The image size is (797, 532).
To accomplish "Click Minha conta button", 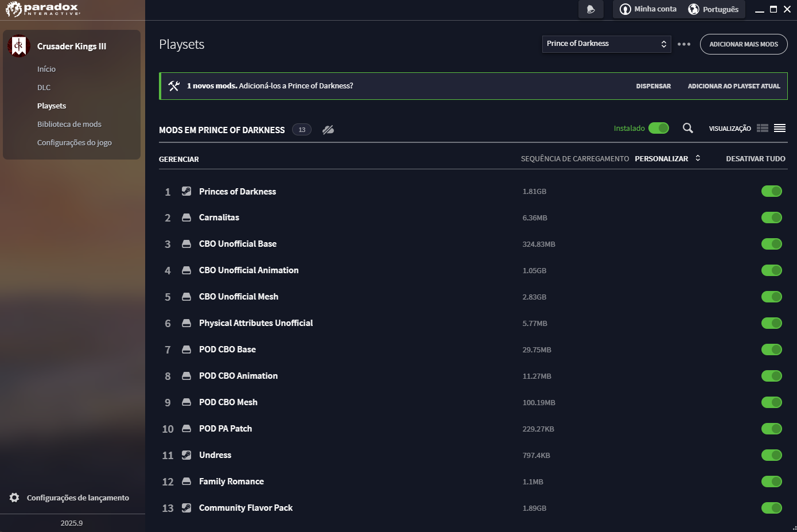I will point(648,9).
